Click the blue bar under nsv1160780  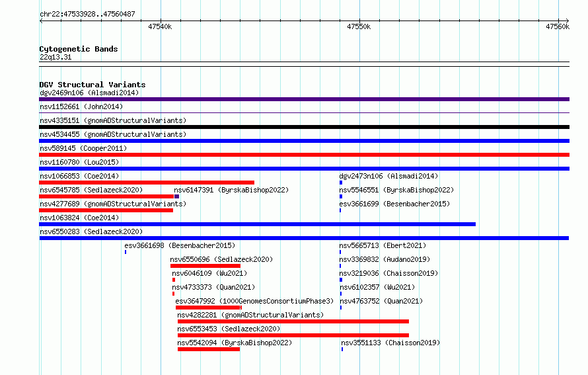click(x=304, y=169)
